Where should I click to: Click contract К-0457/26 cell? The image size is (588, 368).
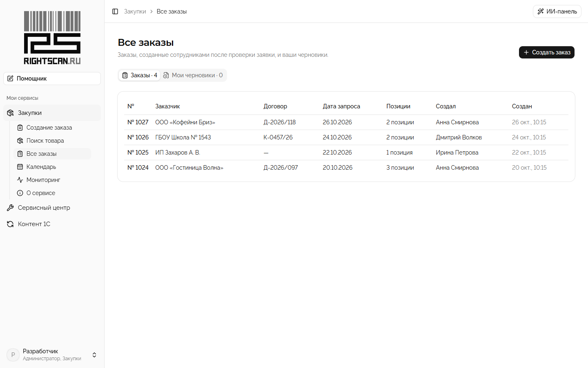click(x=278, y=137)
